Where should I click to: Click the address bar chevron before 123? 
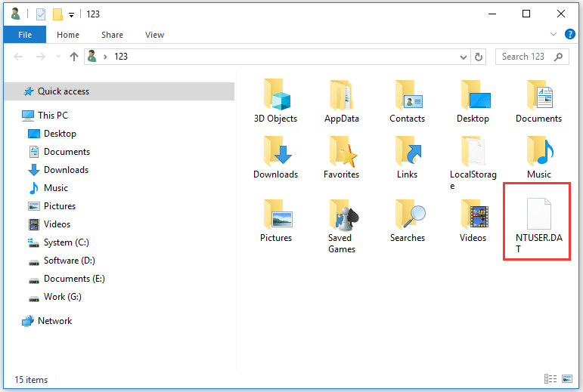[x=106, y=57]
